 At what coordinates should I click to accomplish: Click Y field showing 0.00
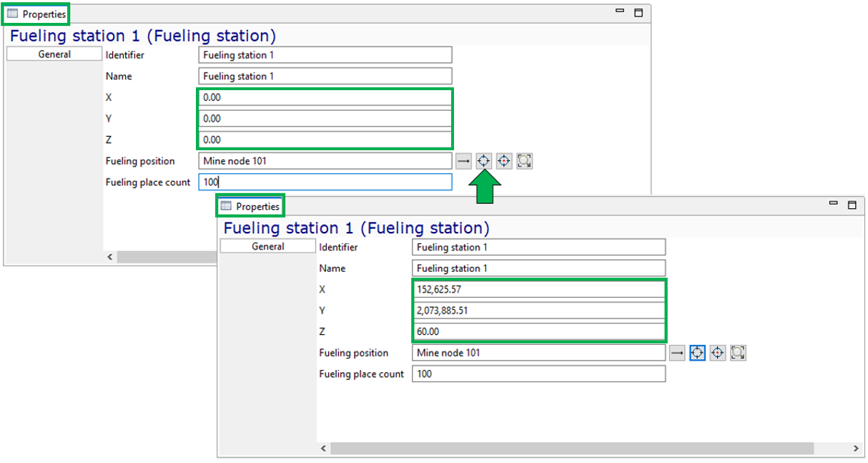click(x=325, y=119)
